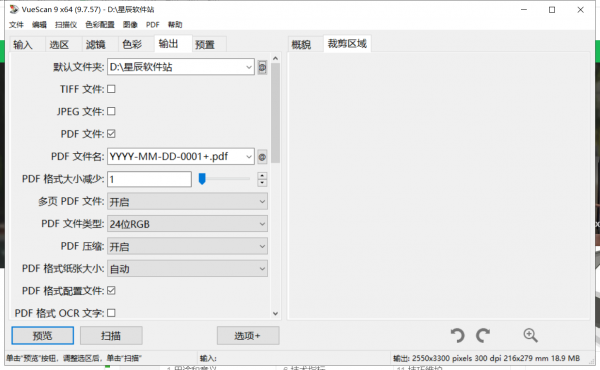This screenshot has width=600, height=370.
Task: Click the scroll down arrow of settings panel
Action: [276, 314]
